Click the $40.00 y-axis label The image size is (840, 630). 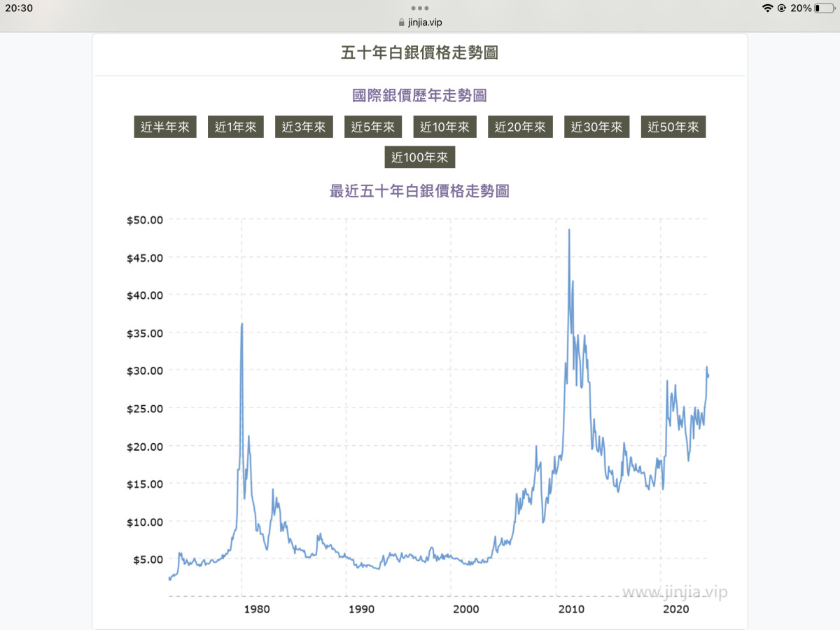tap(145, 295)
